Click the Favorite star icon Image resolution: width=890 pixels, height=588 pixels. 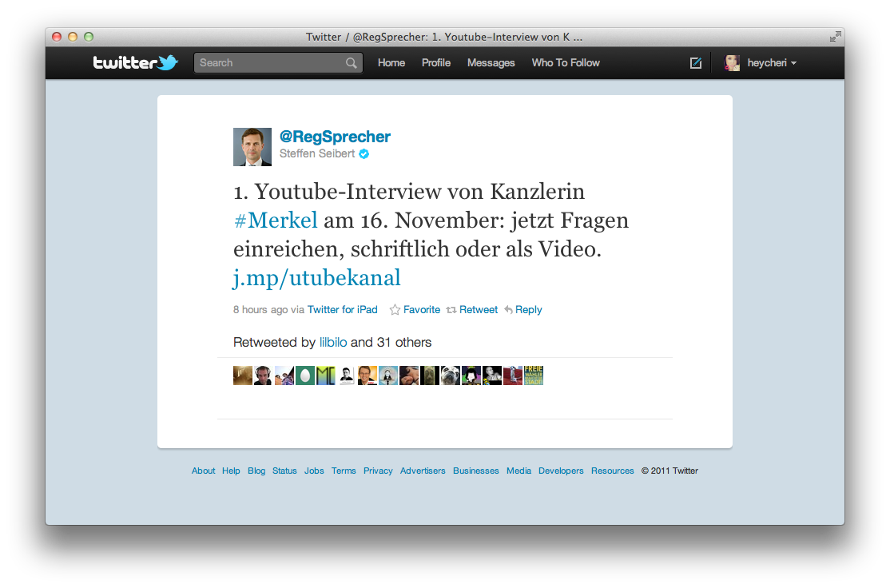(x=395, y=310)
